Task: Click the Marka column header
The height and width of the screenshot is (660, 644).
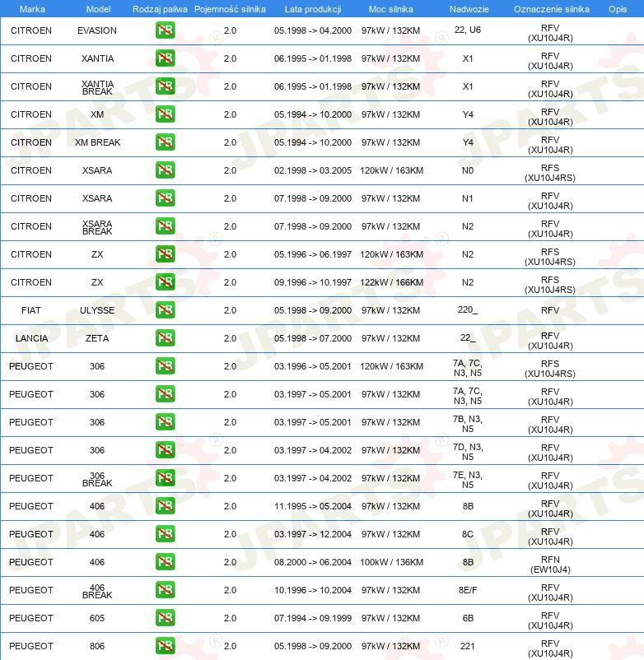Action: (x=32, y=9)
